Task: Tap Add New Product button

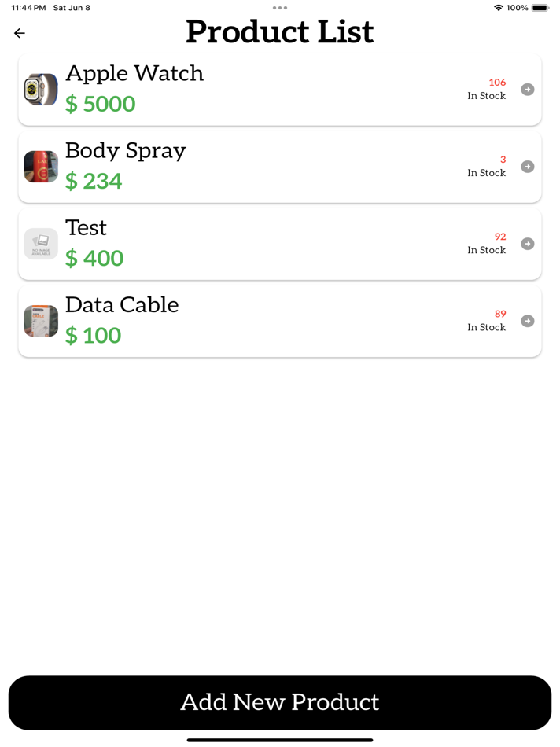Action: (280, 702)
